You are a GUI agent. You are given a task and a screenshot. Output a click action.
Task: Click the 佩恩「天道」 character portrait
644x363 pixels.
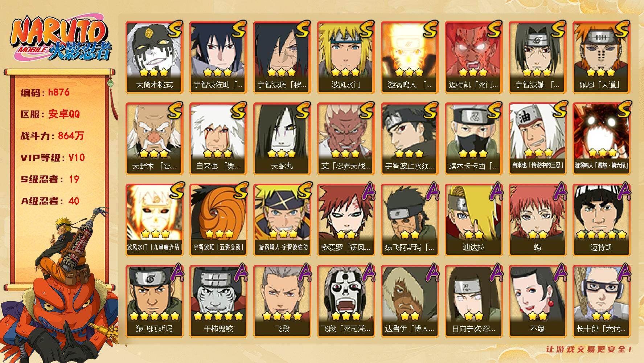pyautogui.click(x=601, y=50)
